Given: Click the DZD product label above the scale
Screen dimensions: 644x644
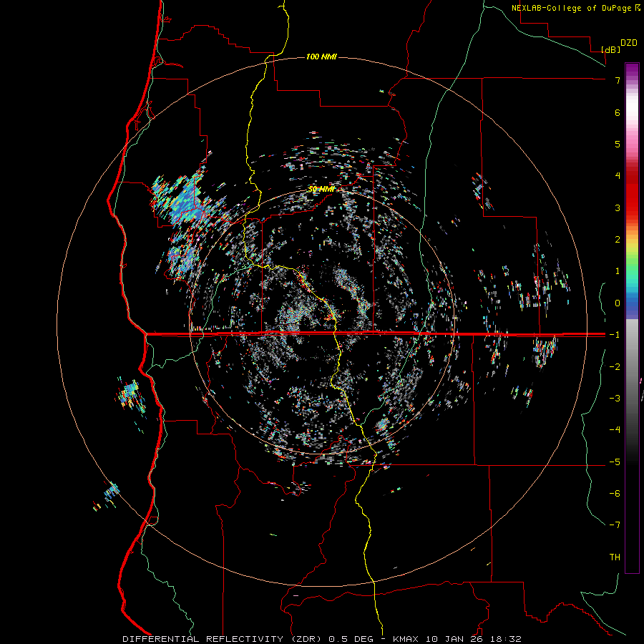Looking at the screenshot, I should coord(629,43).
